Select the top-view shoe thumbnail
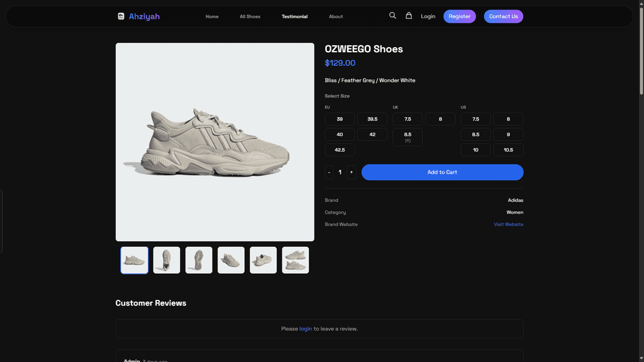Screen dimensions: 644x362 click(167, 260)
